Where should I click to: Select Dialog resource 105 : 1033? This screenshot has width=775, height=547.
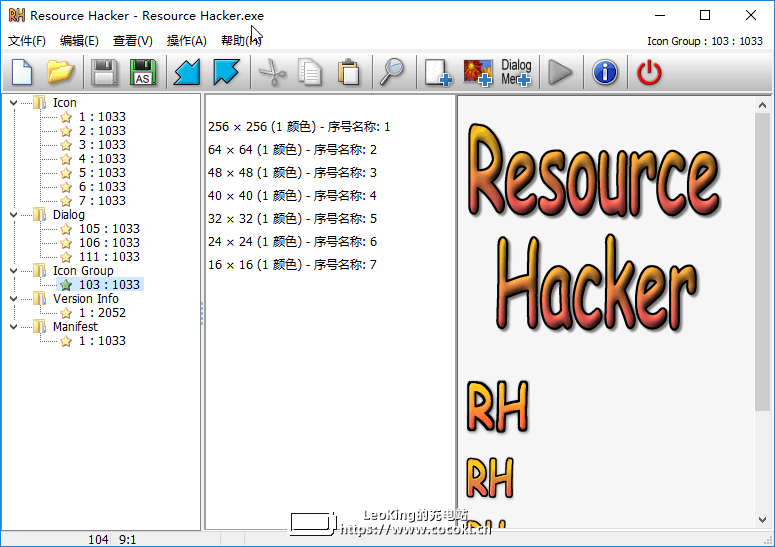(x=109, y=229)
